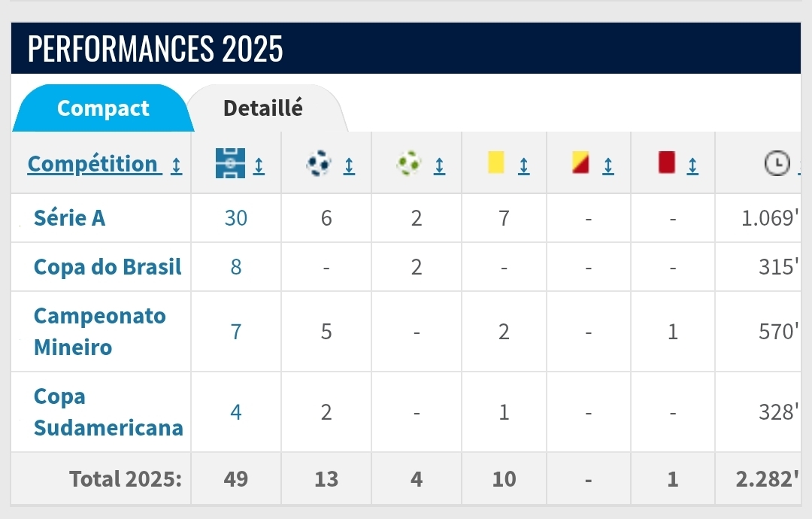Open the Série A competition link
The width and height of the screenshot is (812, 519).
coord(69,218)
